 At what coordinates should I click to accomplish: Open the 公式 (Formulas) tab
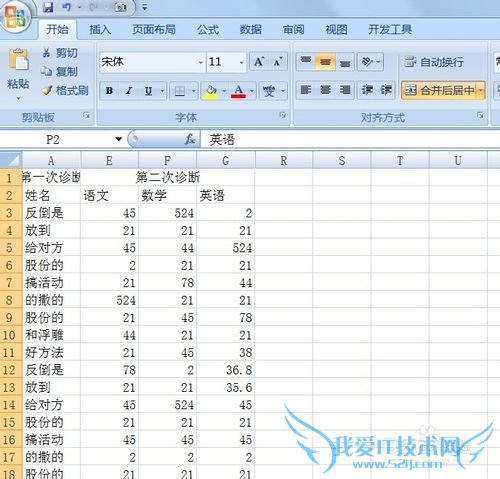coord(208,30)
